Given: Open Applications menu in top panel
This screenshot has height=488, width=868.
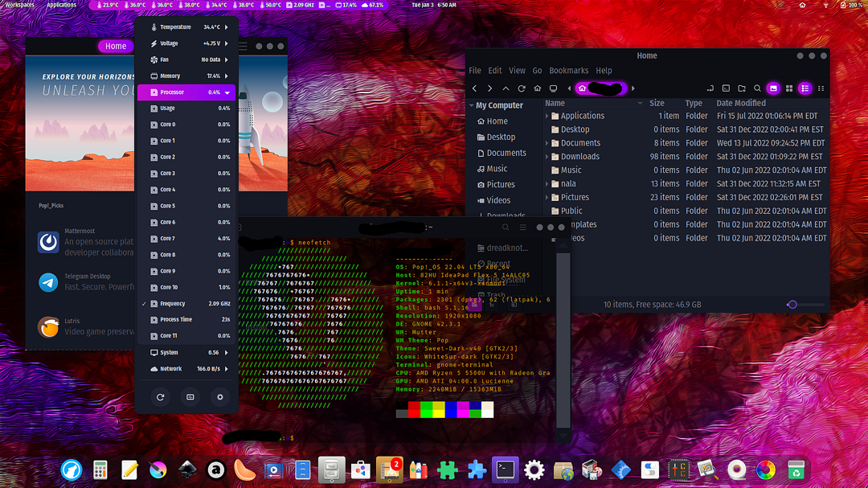Looking at the screenshot, I should pyautogui.click(x=61, y=5).
